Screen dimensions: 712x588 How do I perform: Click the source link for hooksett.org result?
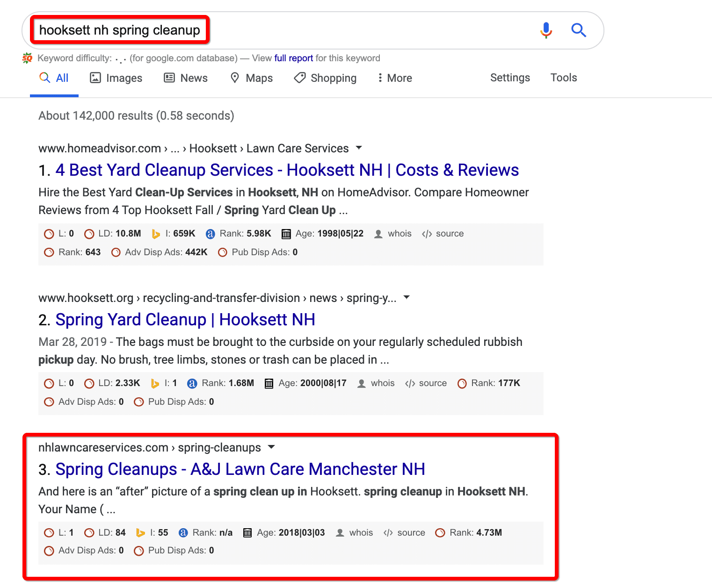click(x=426, y=383)
